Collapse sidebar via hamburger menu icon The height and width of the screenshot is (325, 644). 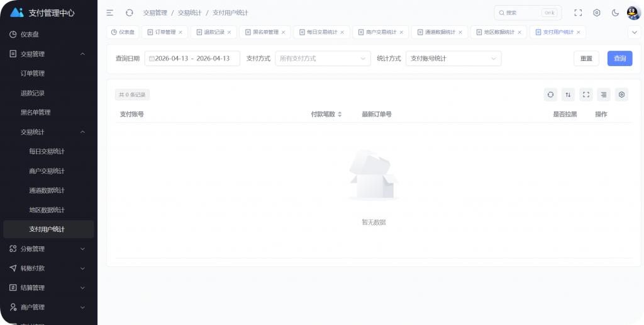[109, 13]
